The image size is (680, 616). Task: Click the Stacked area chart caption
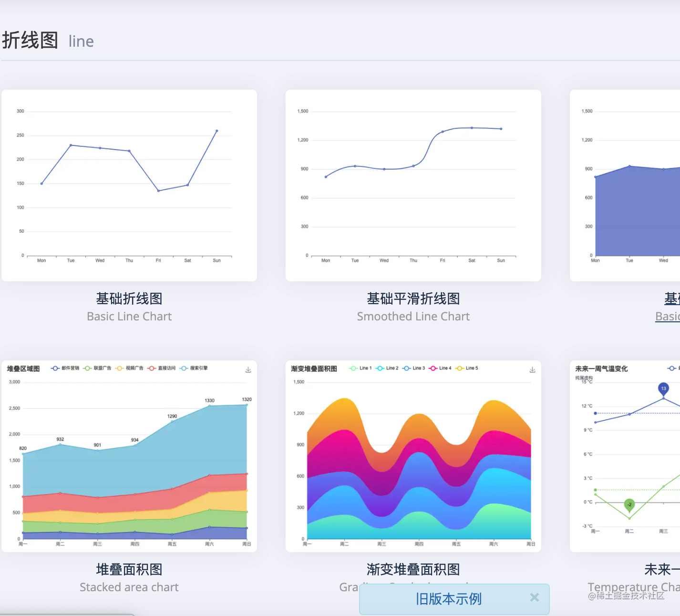click(129, 587)
